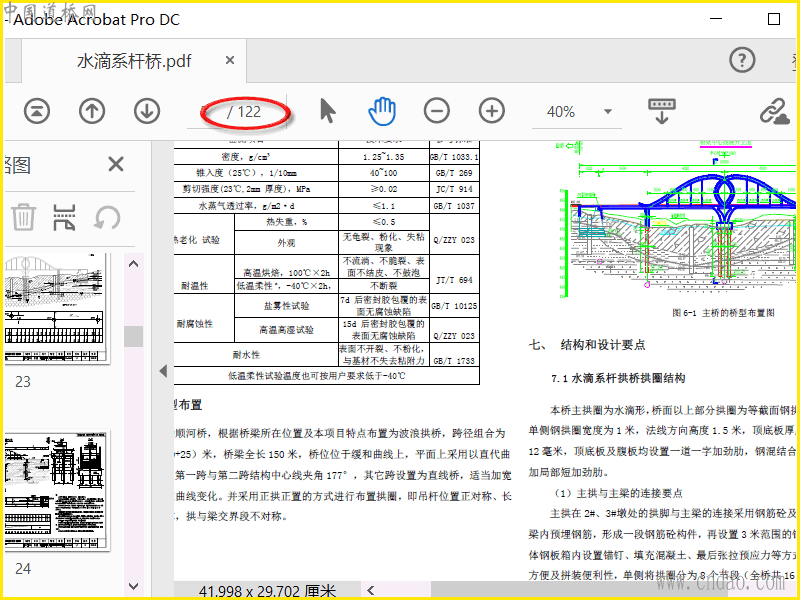
Task: Click the subheading 7.1 水滴系杆拱桥拱圈结构
Action: (x=618, y=378)
